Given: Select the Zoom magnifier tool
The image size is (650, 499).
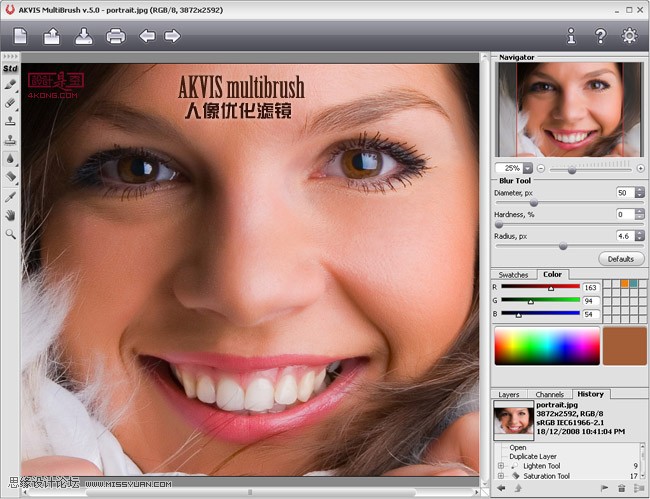Looking at the screenshot, I should pyautogui.click(x=10, y=233).
